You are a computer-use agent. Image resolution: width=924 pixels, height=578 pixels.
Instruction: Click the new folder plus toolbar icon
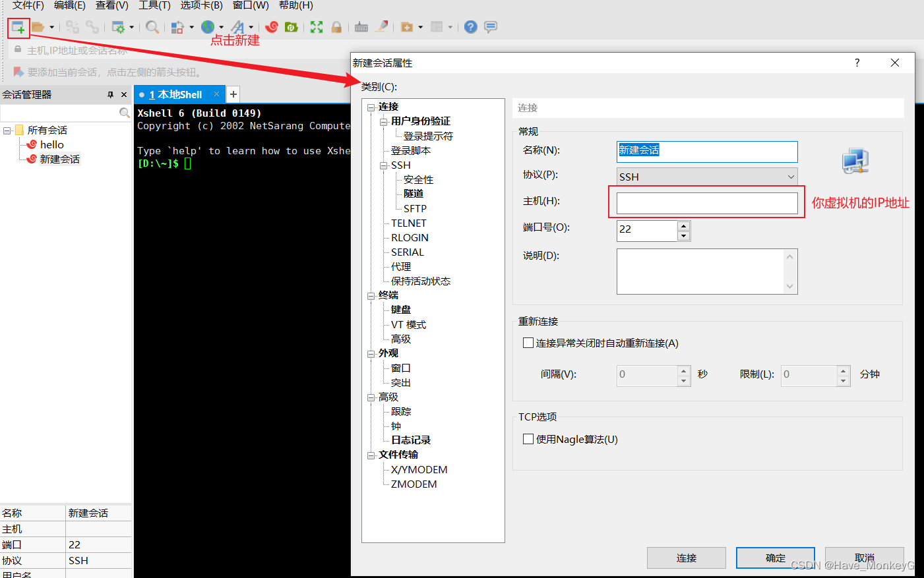tap(407, 27)
